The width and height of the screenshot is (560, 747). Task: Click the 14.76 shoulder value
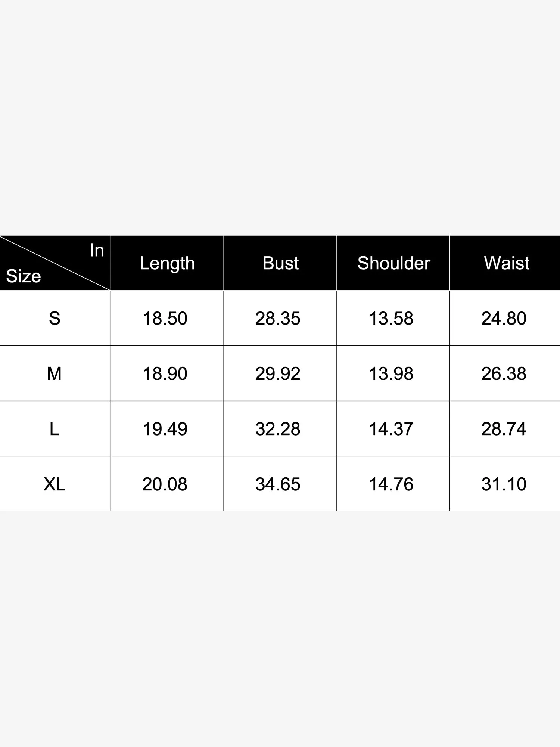click(391, 484)
